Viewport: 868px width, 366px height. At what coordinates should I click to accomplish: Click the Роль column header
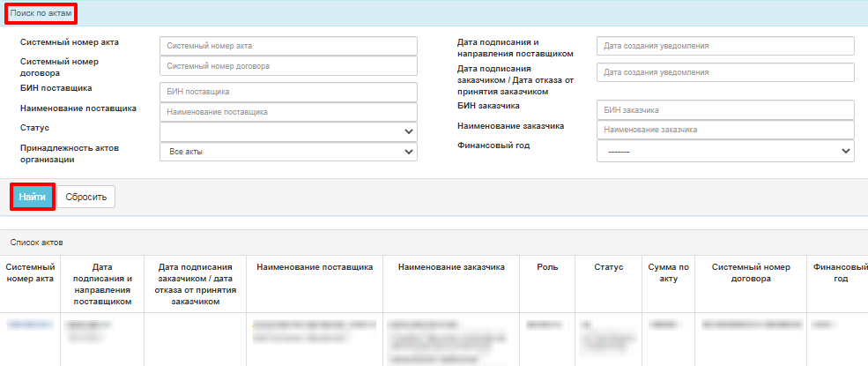point(547,267)
